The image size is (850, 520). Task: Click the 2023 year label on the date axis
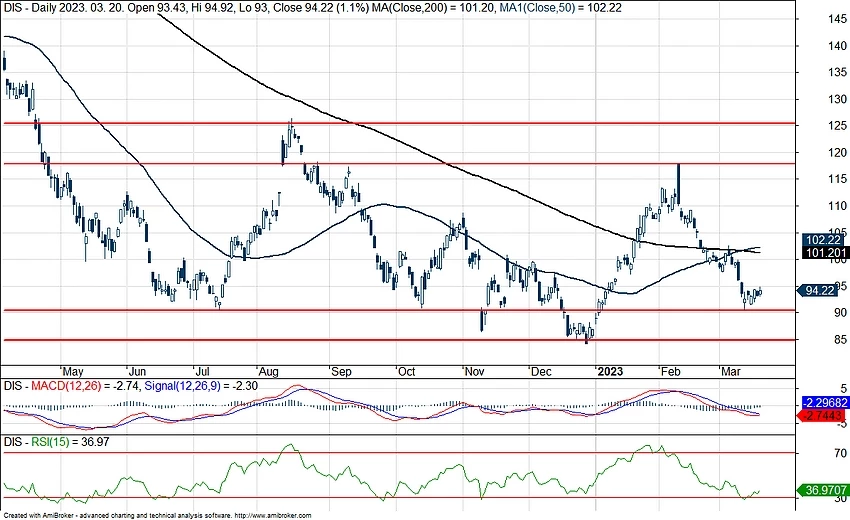pyautogui.click(x=610, y=372)
